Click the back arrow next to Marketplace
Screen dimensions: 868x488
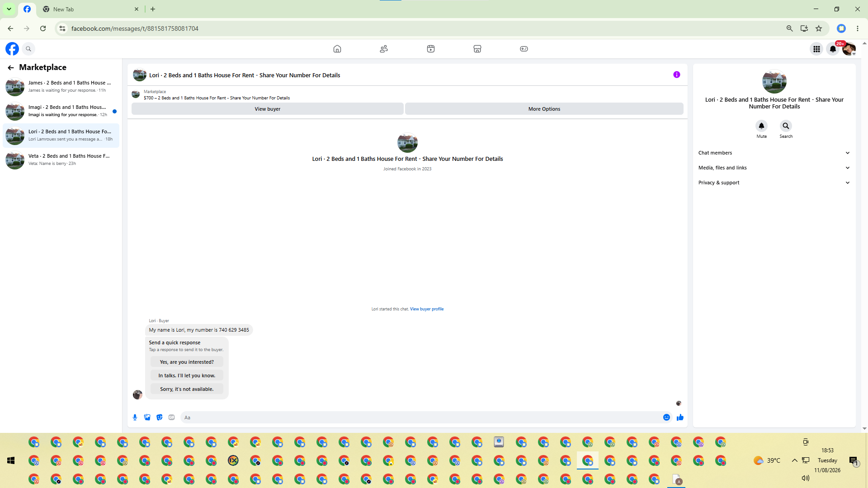(11, 68)
